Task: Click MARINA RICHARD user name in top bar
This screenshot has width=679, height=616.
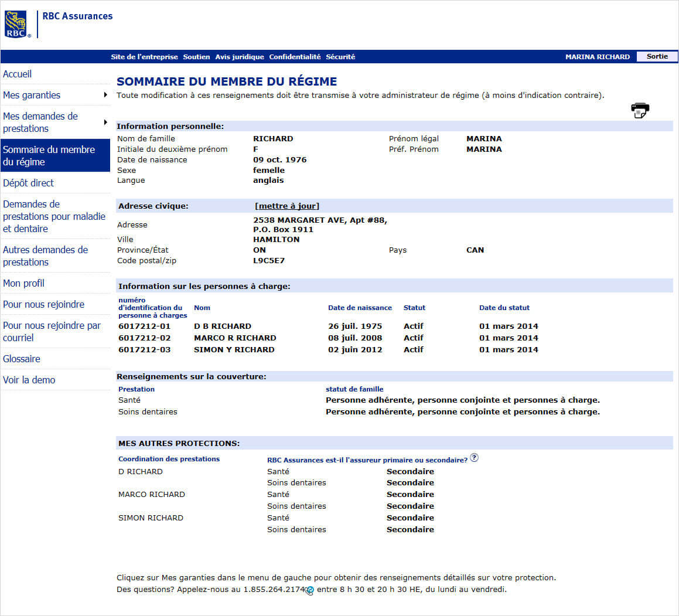Action: tap(598, 57)
